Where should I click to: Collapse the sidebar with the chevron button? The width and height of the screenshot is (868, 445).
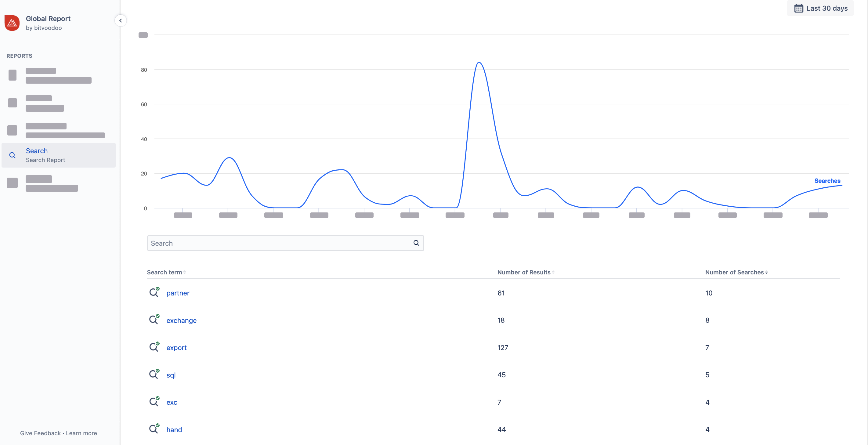pos(120,20)
